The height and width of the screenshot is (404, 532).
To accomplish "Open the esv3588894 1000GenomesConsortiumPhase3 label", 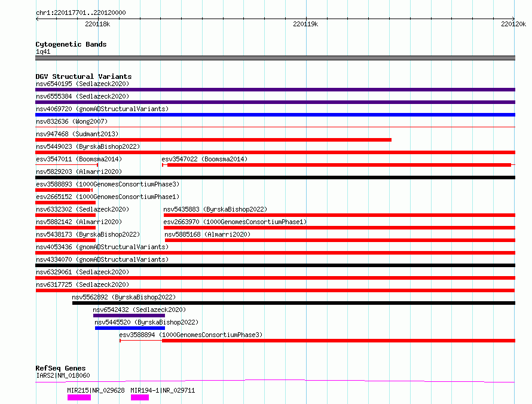I will pos(191,335).
